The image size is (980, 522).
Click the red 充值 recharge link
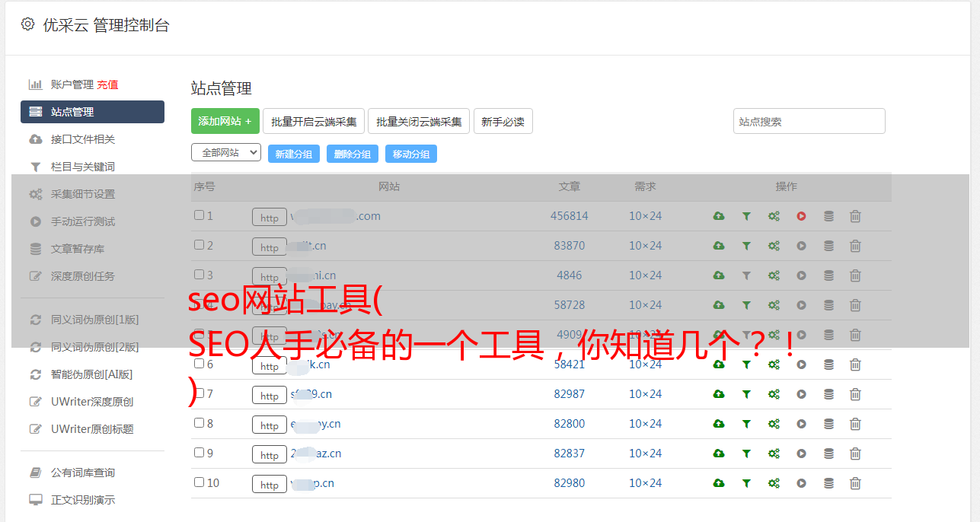[107, 84]
